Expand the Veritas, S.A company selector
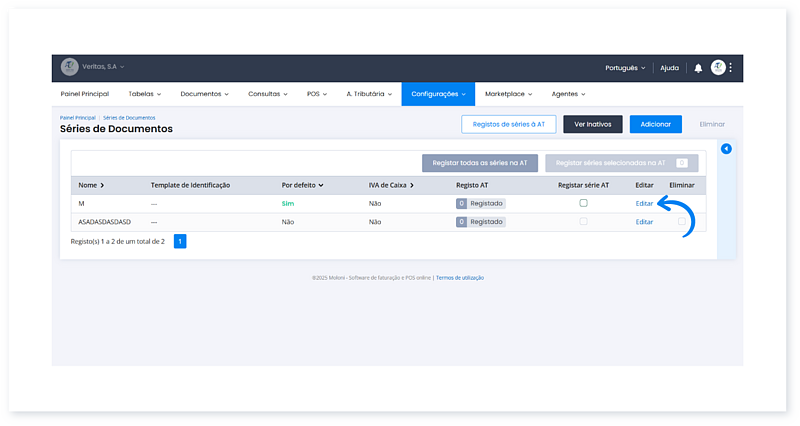 [103, 67]
